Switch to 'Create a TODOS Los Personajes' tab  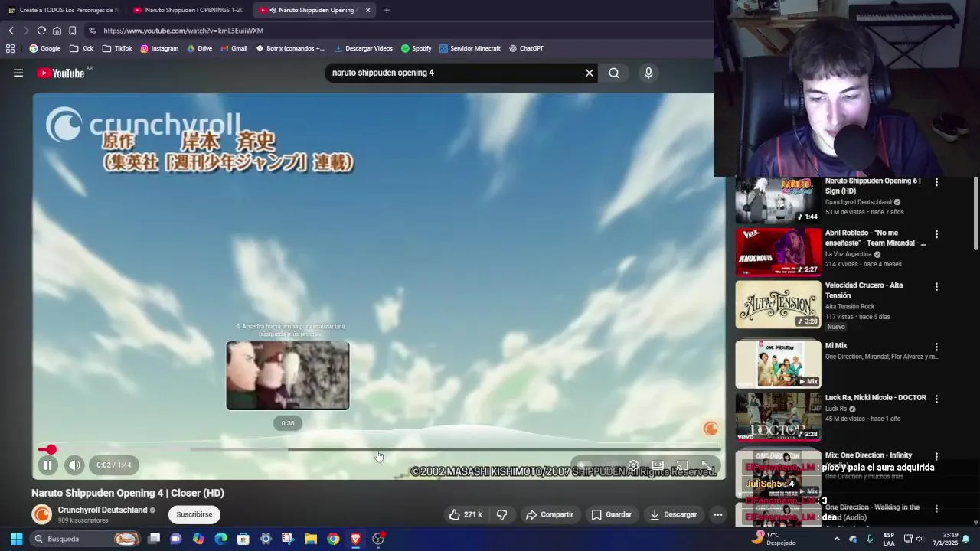[63, 10]
